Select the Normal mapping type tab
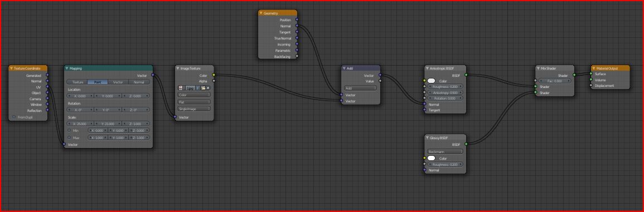Image resolution: width=644 pixels, height=212 pixels. [139, 82]
